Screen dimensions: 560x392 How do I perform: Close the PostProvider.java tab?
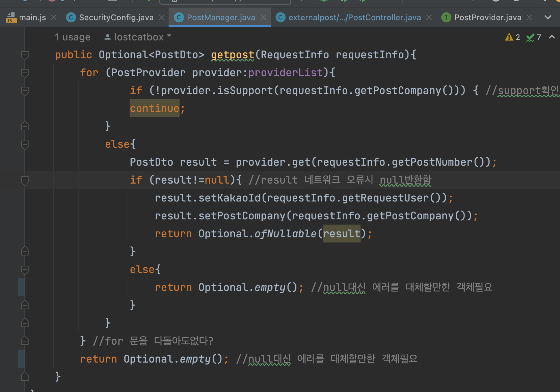[x=529, y=18]
